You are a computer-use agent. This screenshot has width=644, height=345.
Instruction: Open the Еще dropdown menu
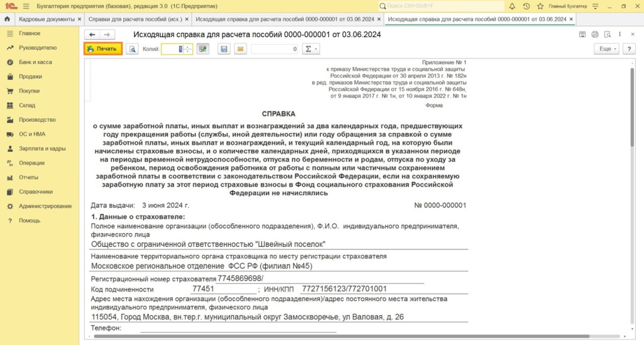click(x=607, y=49)
